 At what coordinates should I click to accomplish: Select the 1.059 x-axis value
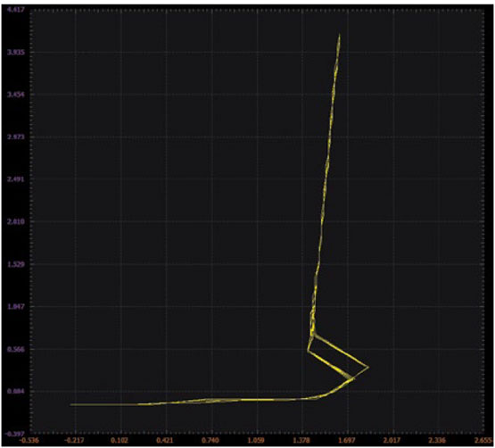(257, 441)
